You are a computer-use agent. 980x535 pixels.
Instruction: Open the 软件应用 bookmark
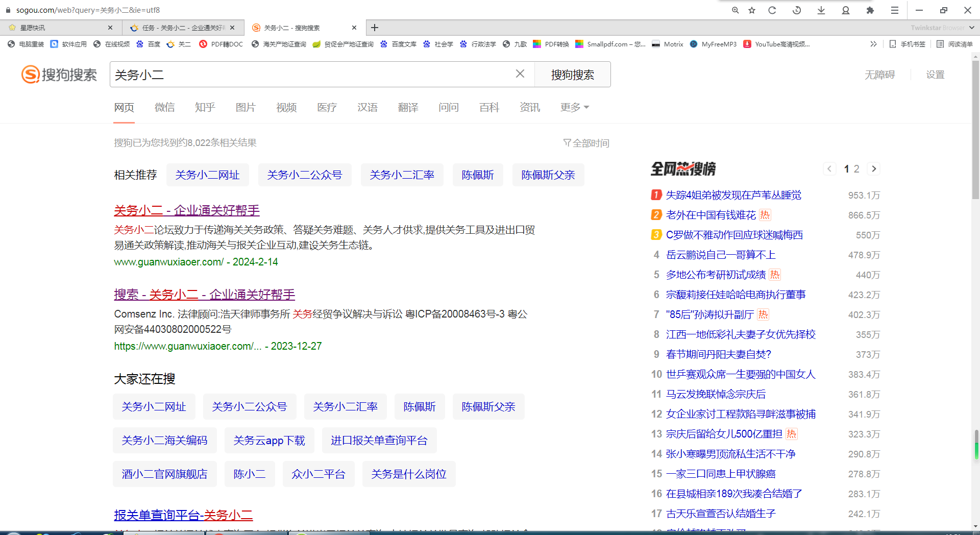pyautogui.click(x=69, y=44)
